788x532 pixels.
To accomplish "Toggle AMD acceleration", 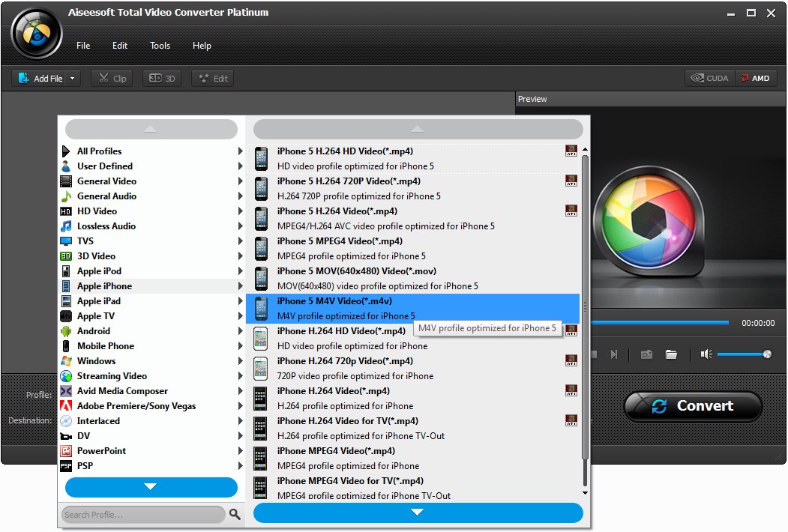I will point(755,79).
